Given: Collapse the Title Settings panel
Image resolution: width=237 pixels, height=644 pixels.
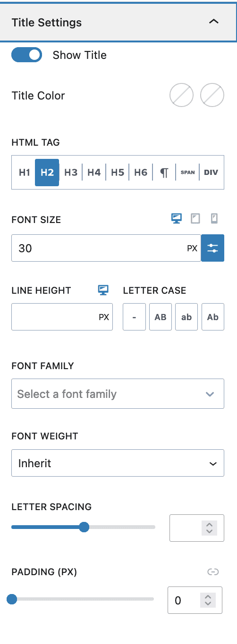Looking at the screenshot, I should point(213,22).
